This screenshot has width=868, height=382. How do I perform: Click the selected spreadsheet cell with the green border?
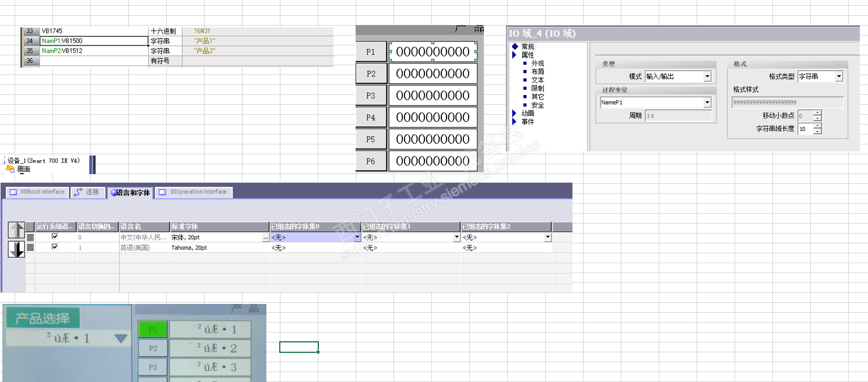pyautogui.click(x=299, y=347)
